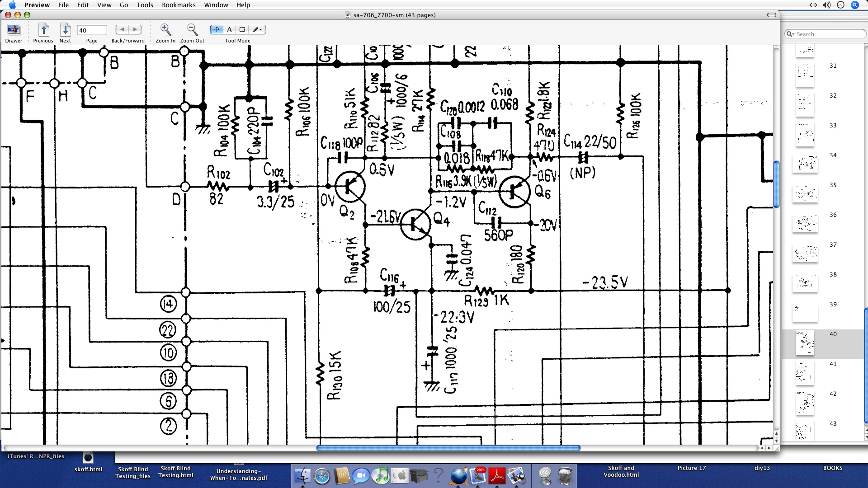
Task: Open the Tools menu
Action: click(x=145, y=5)
